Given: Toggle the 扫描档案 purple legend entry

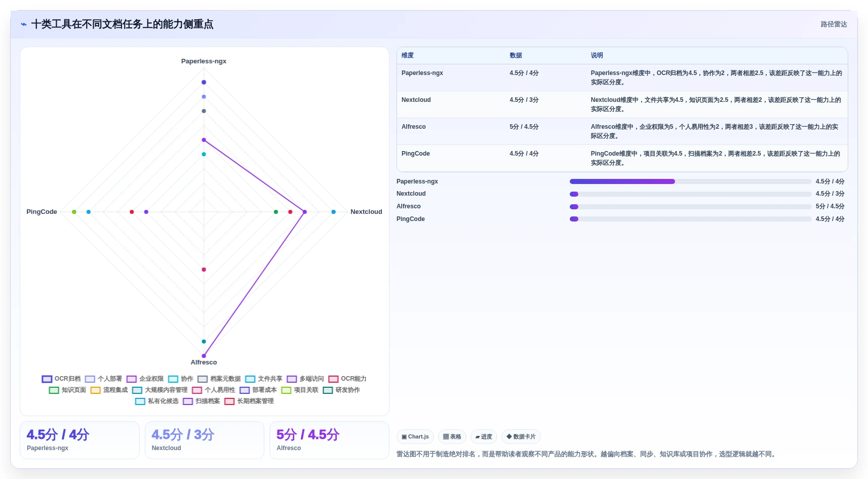Looking at the screenshot, I should (202, 401).
